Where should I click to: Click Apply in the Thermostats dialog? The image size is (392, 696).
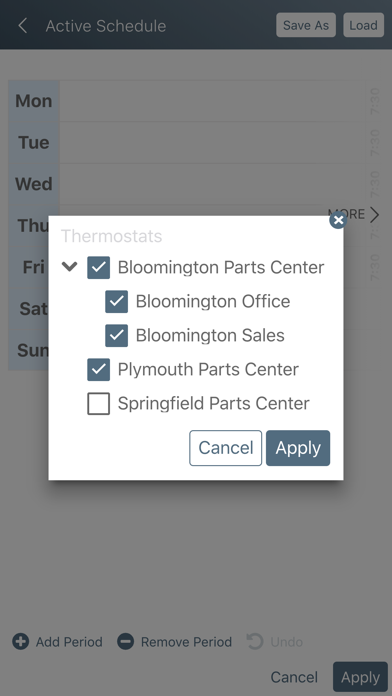point(298,448)
